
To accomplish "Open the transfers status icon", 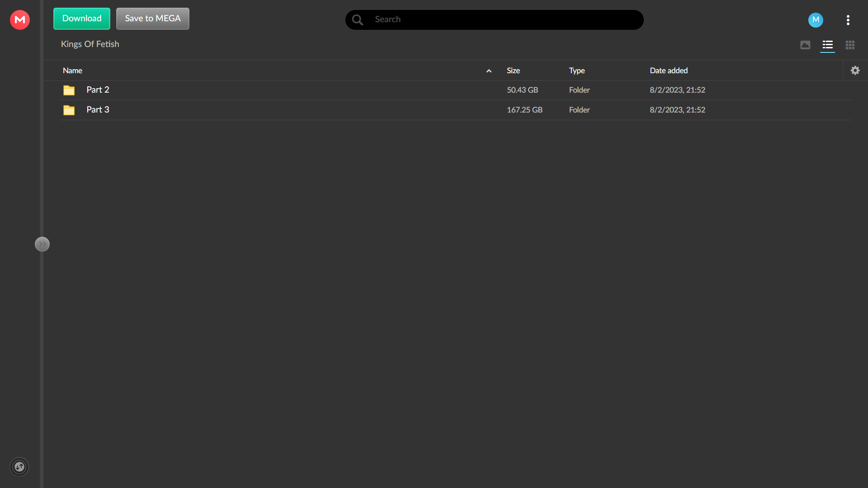I will click(x=19, y=467).
